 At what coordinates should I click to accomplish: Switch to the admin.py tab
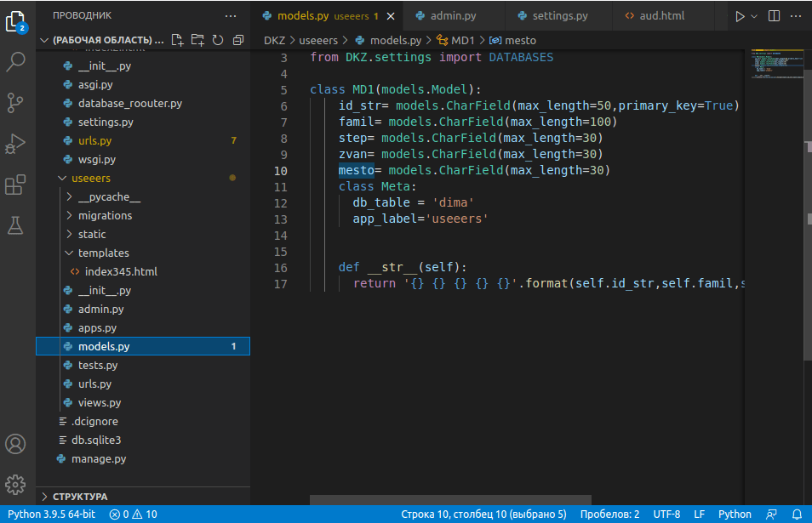453,16
